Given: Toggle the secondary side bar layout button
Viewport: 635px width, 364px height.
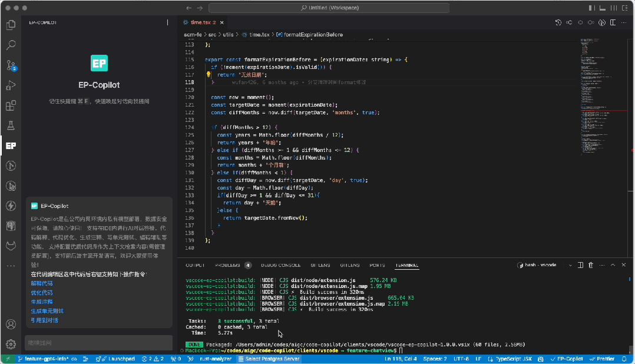Looking at the screenshot, I should tap(614, 8).
